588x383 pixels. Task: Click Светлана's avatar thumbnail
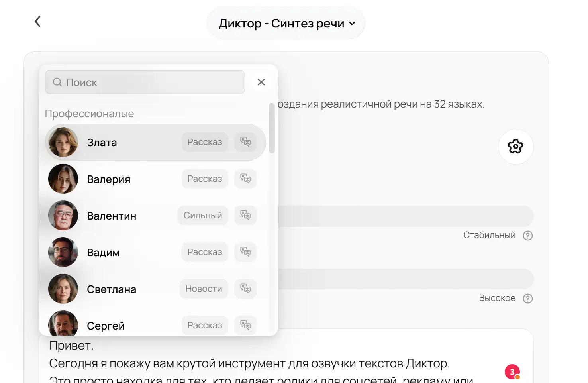[63, 289]
